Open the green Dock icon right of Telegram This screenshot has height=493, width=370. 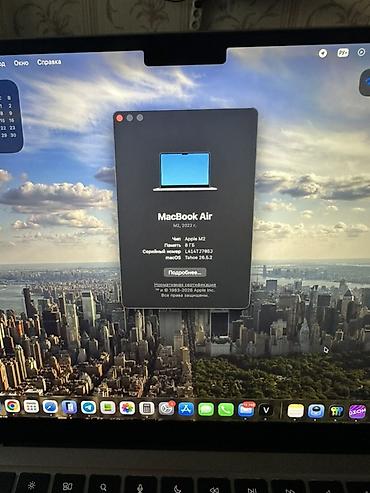coord(108,408)
